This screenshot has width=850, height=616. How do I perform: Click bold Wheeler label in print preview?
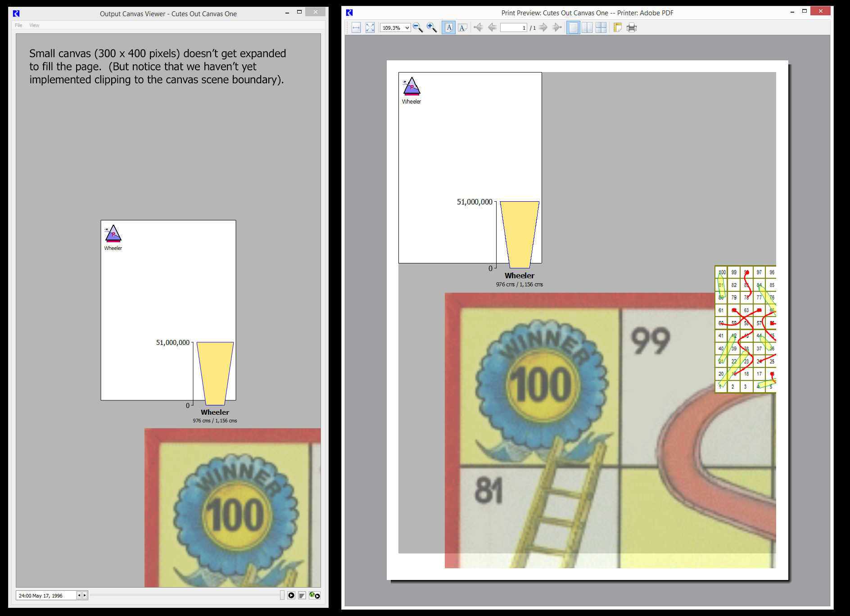[520, 276]
